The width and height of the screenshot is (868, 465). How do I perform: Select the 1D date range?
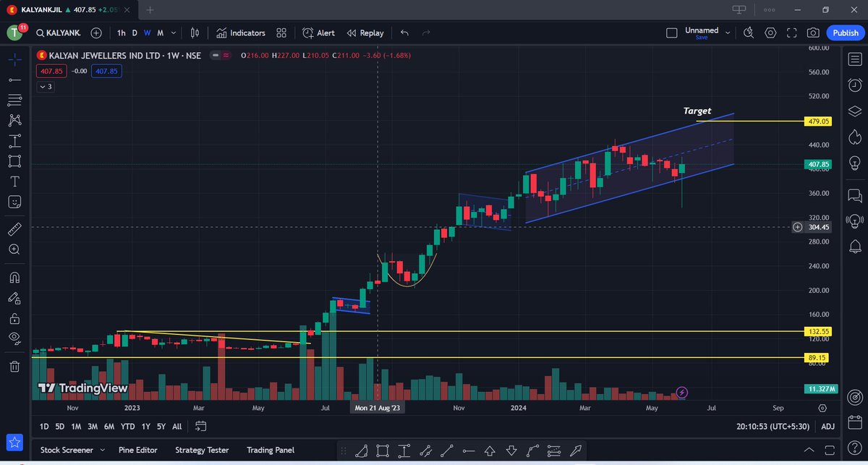[44, 427]
